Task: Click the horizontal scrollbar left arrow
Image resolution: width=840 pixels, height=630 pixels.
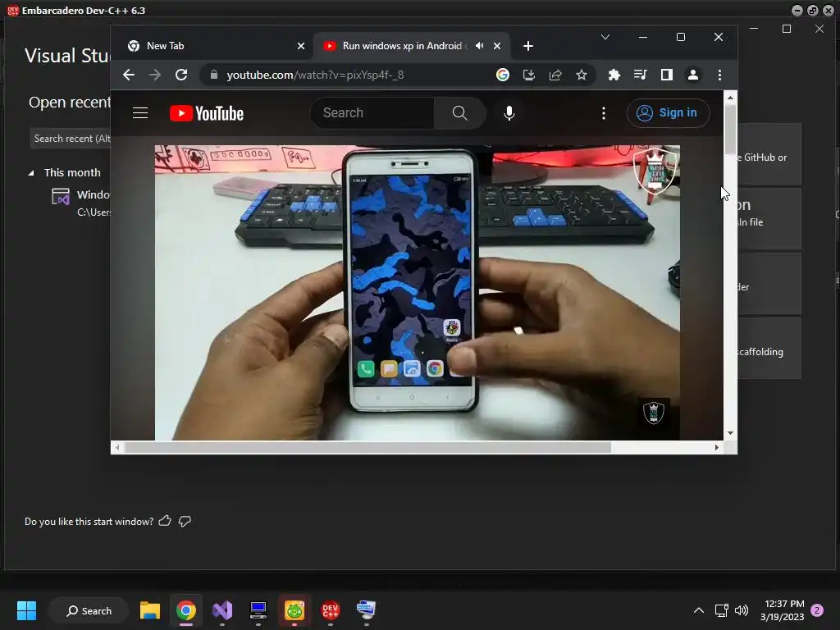Action: 117,447
